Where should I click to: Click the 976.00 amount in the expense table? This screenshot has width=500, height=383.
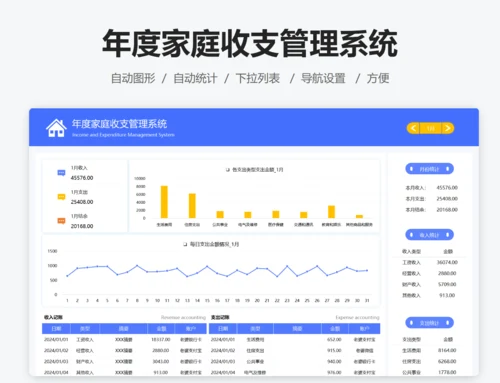334,372
